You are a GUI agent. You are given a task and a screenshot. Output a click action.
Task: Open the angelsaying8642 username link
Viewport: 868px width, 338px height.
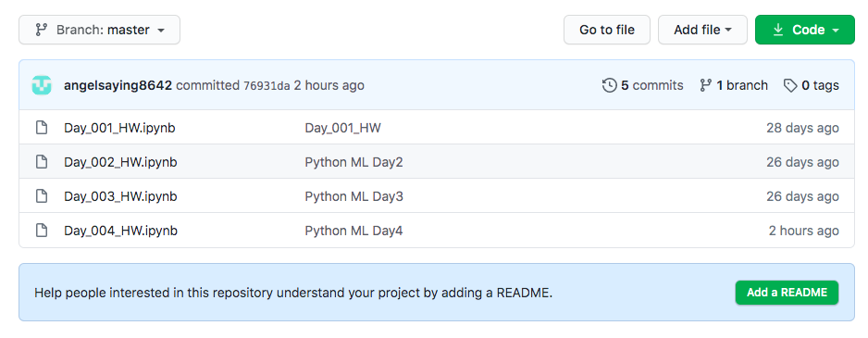[118, 85]
